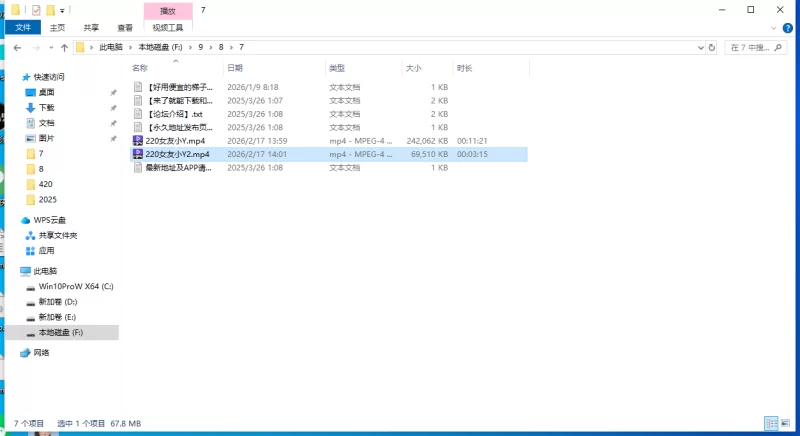800x436 pixels.
Task: Open 桌面 in the navigation pane
Action: click(46, 92)
